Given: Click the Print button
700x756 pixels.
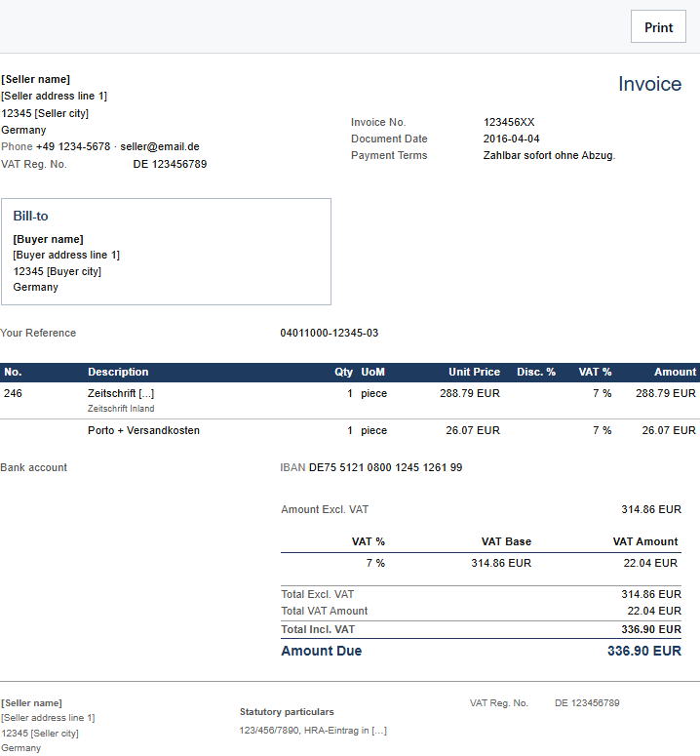Looking at the screenshot, I should point(658,26).
